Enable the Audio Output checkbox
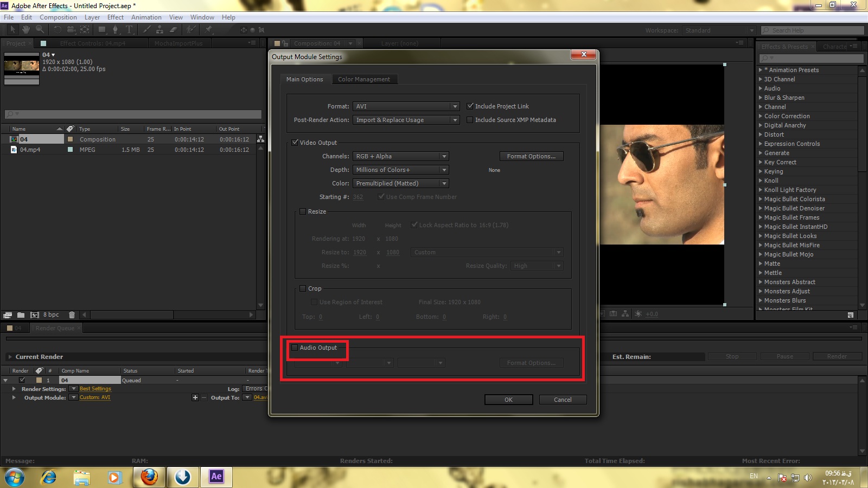 (295, 348)
